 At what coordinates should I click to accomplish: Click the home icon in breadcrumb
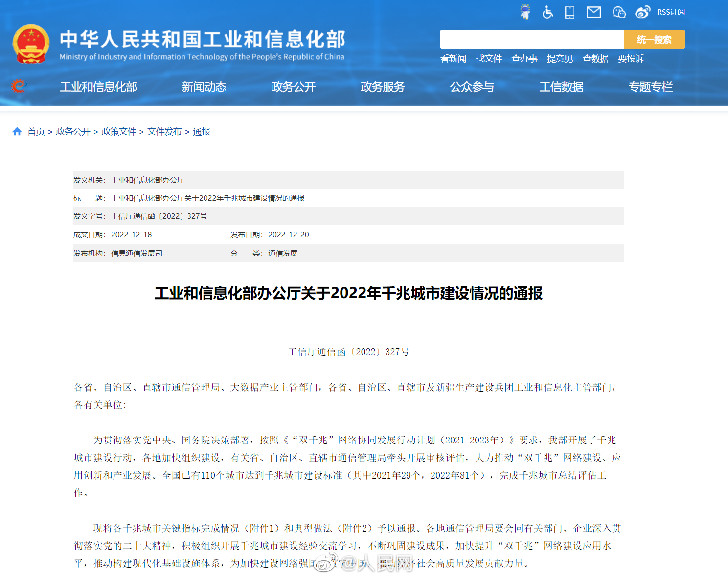point(17,131)
